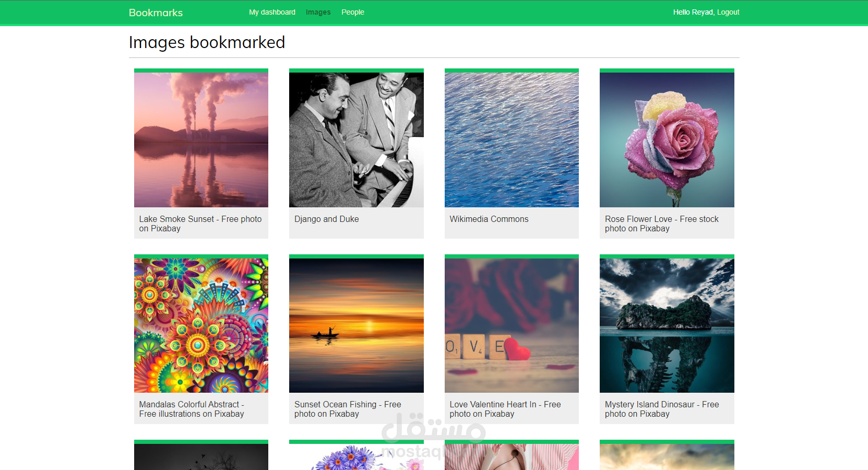Open the Sunset Ocean Fishing image

pyautogui.click(x=356, y=325)
